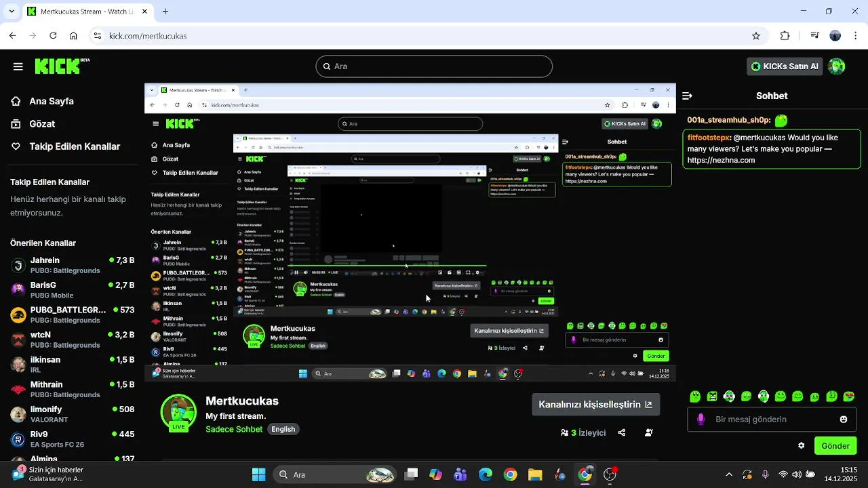Image resolution: width=868 pixels, height=488 pixels.
Task: Open chat settings gear icon
Action: (x=802, y=446)
